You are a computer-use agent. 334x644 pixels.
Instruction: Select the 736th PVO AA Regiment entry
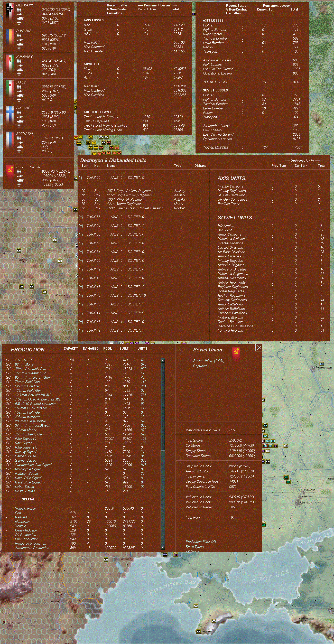(133, 200)
